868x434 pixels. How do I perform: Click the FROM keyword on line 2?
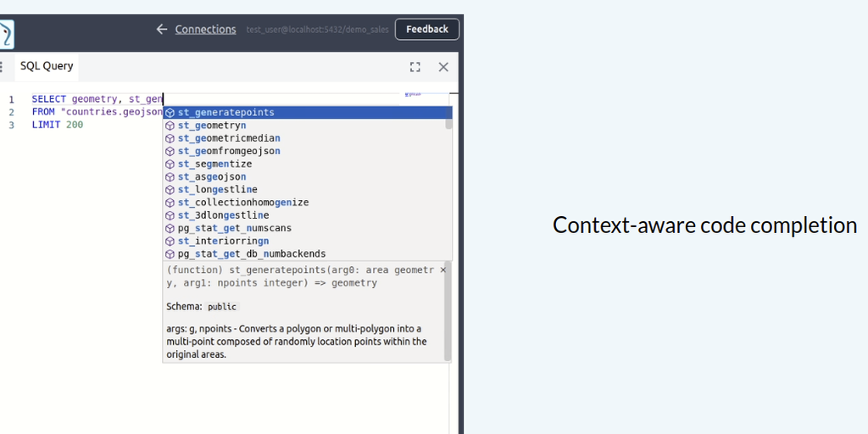pyautogui.click(x=43, y=112)
